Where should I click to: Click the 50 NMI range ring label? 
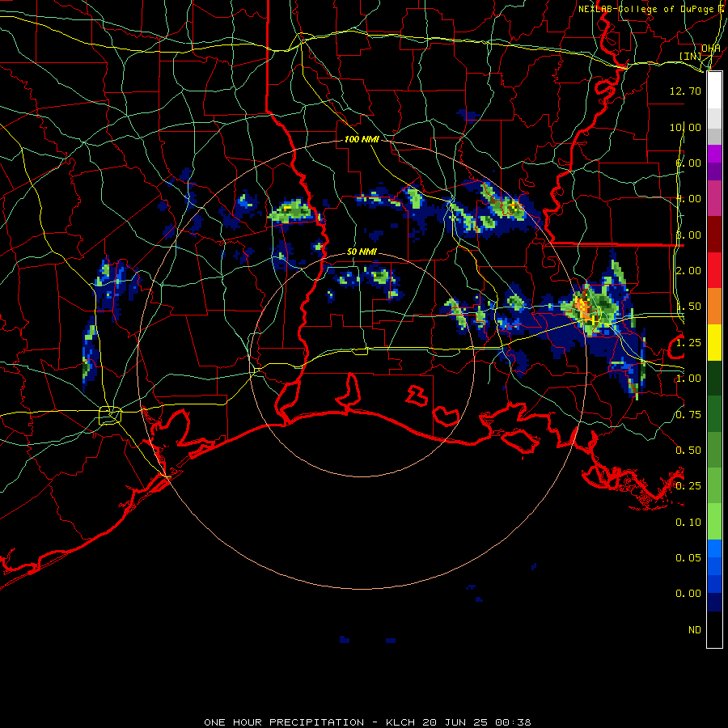coord(362,252)
